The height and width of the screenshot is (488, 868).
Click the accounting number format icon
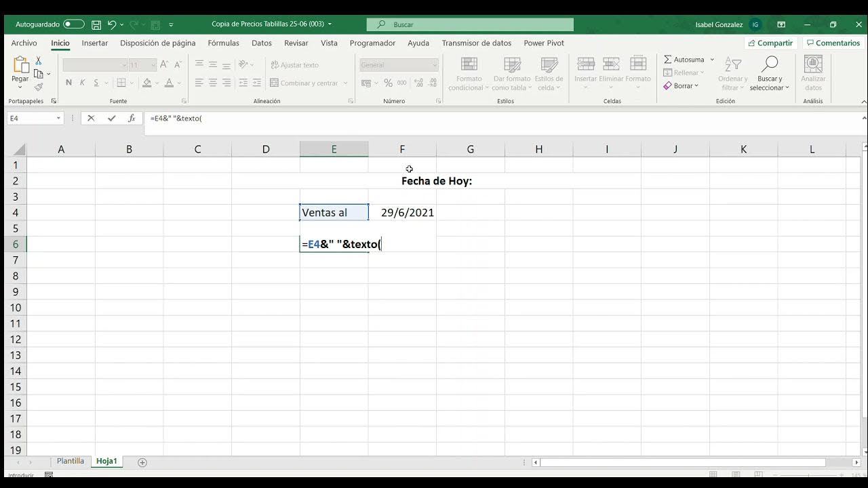[x=366, y=83]
